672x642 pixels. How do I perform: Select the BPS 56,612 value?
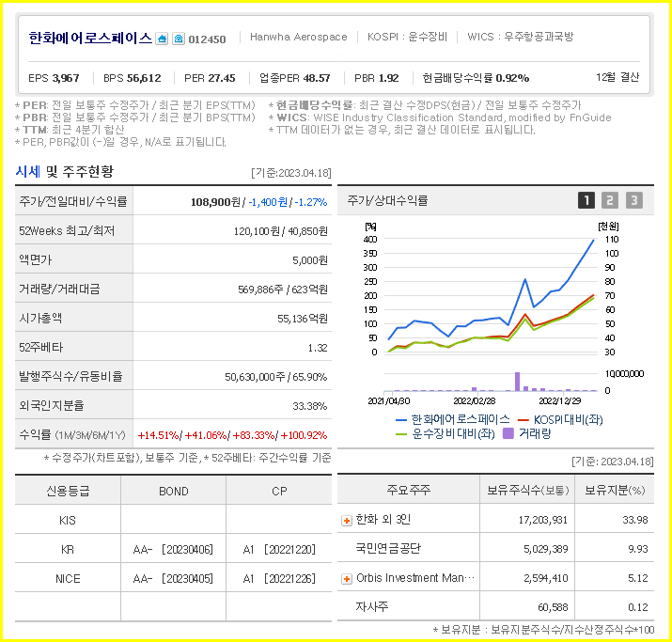tap(132, 78)
